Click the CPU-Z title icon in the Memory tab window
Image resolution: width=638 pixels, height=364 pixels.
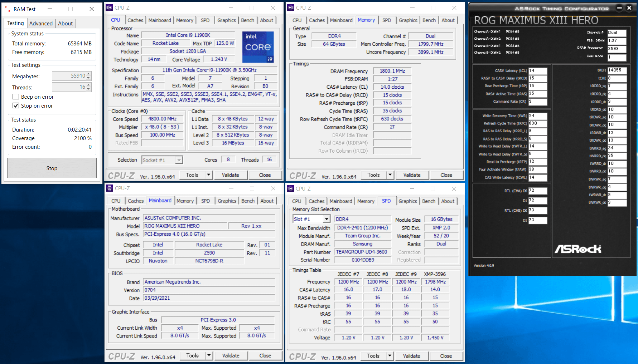coord(291,8)
